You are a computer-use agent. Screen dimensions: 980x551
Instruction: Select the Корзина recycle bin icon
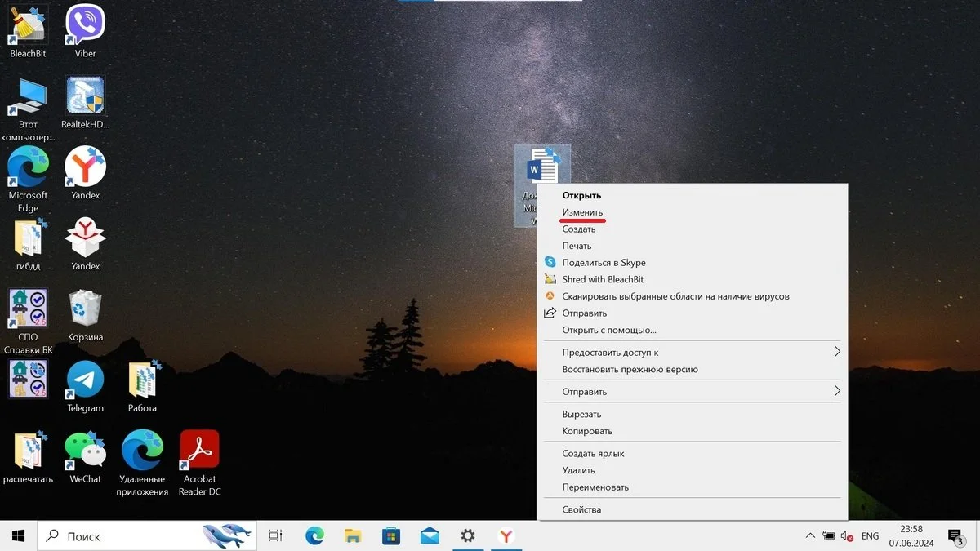[x=85, y=316]
